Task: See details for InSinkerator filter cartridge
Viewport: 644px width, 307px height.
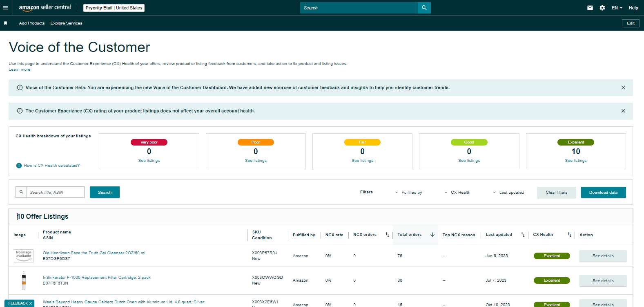Action: point(603,281)
